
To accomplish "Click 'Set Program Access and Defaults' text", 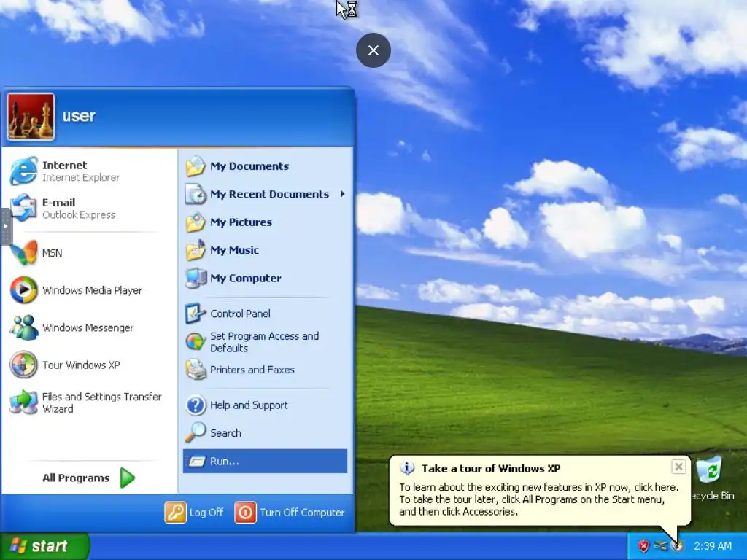I will (264, 342).
